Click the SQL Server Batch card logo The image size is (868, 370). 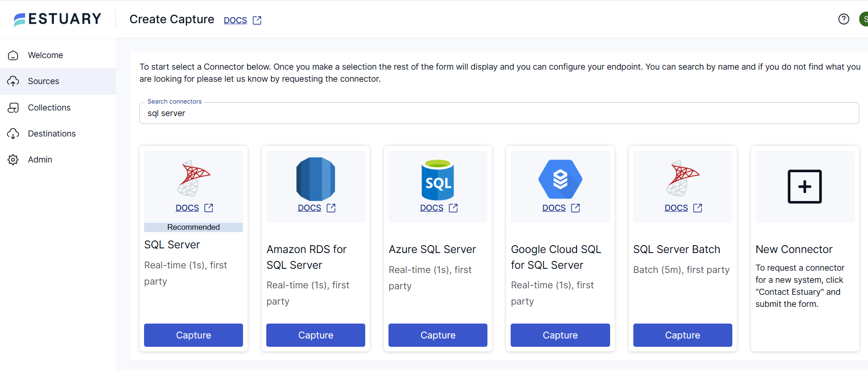(683, 178)
